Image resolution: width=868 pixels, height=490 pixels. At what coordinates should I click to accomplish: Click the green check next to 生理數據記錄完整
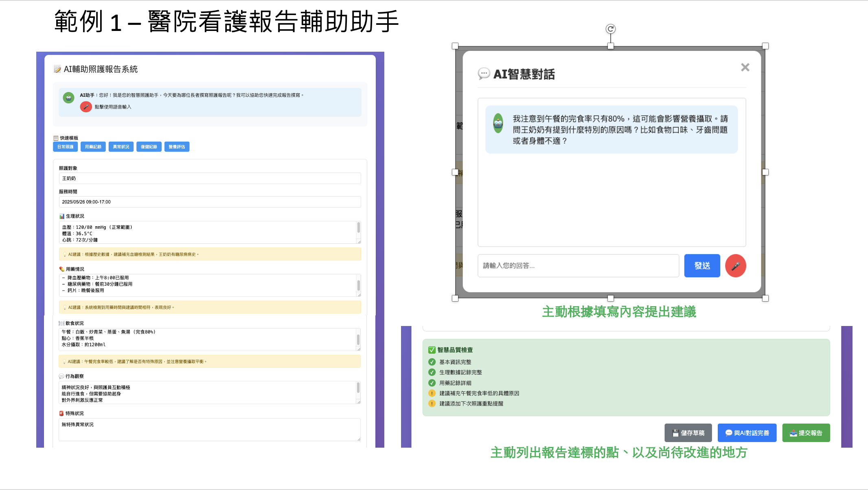pos(432,372)
